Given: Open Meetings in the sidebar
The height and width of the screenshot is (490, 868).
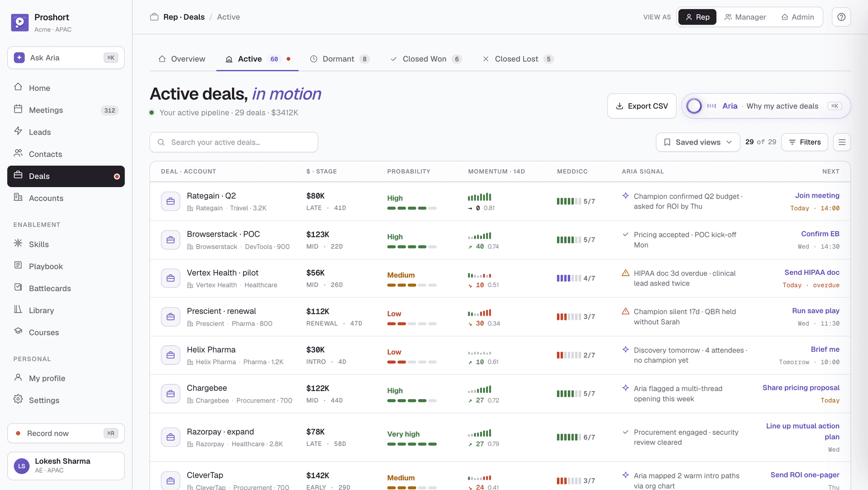Looking at the screenshot, I should [66, 110].
